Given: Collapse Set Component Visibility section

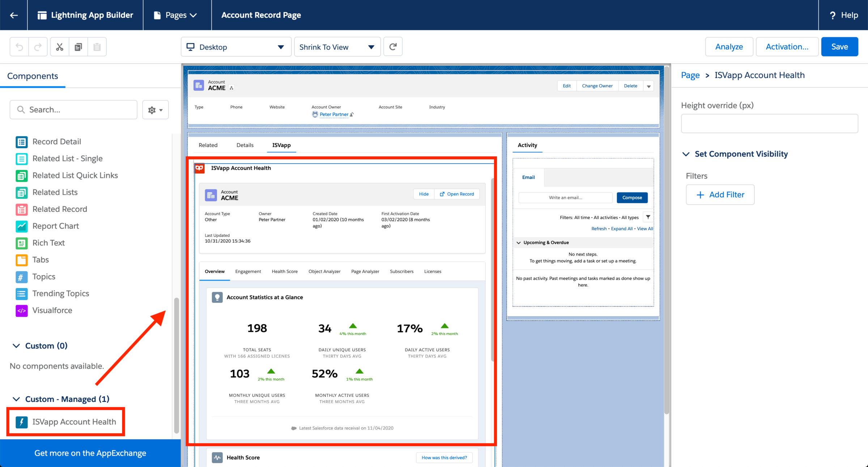Looking at the screenshot, I should click(x=686, y=154).
